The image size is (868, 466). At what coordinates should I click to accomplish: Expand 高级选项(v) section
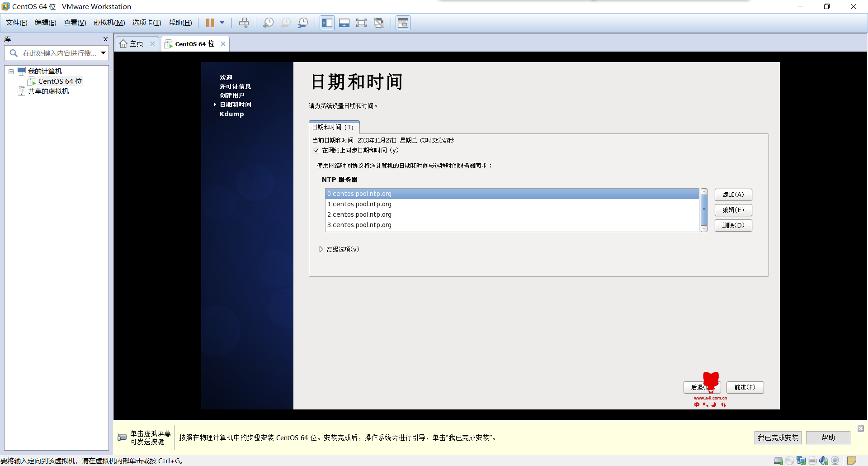(321, 249)
